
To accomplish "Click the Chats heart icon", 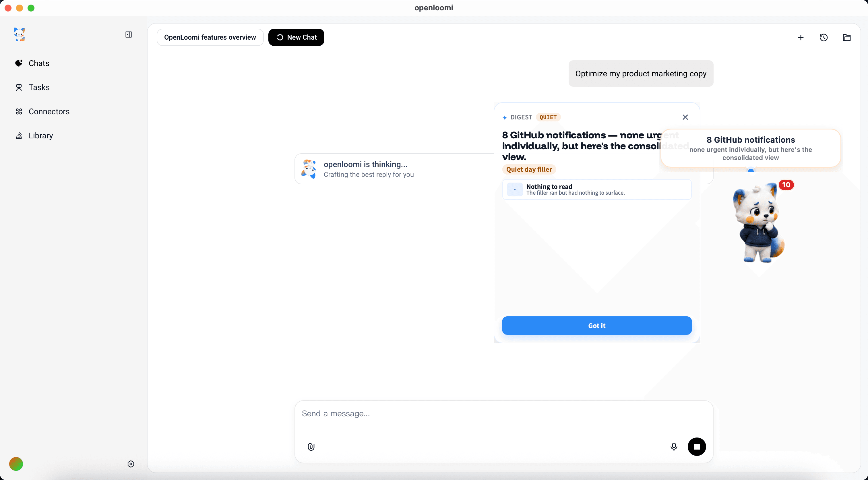I will click(19, 63).
